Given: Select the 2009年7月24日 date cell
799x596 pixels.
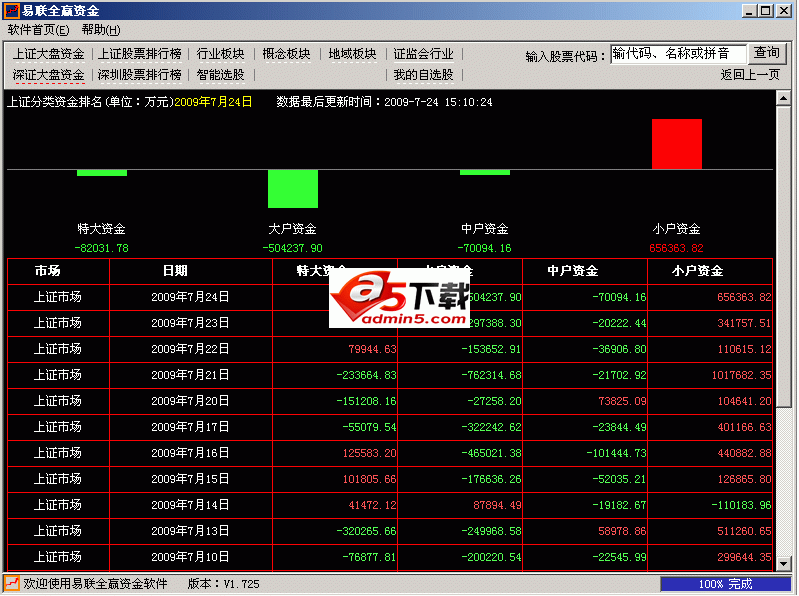Looking at the screenshot, I should pos(191,297).
